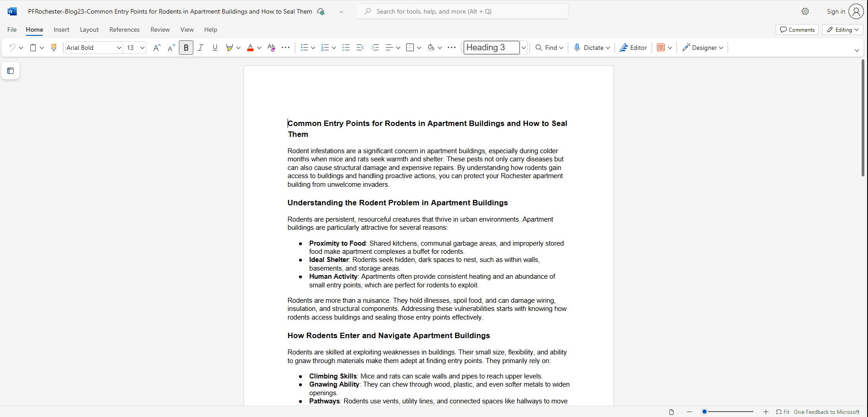Click the Find button
Screen dimensions: 868x417
549,48
